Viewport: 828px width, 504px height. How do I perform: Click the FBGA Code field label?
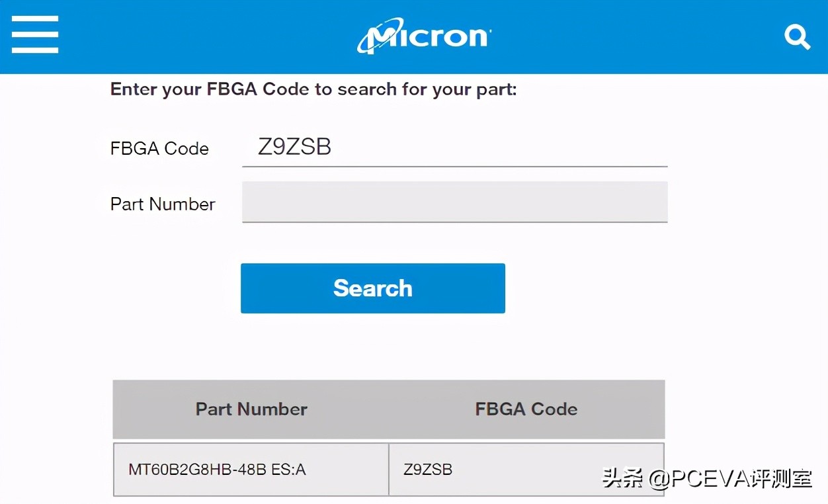click(159, 148)
